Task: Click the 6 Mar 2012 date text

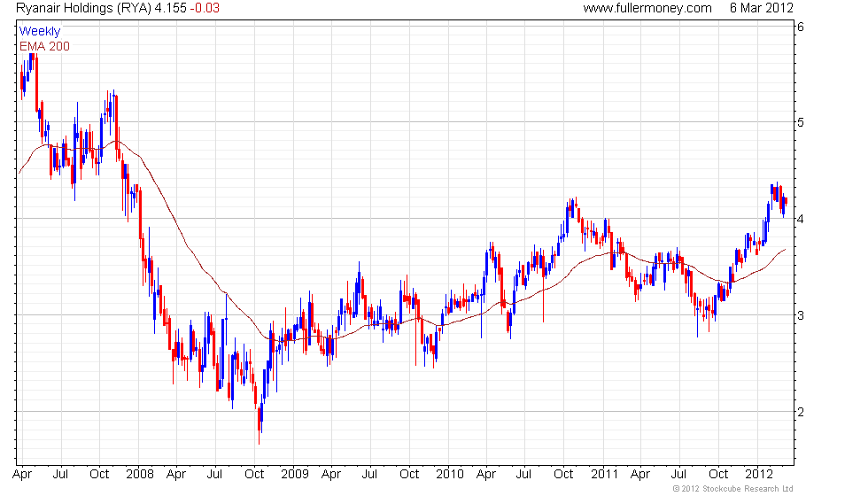Action: pos(762,8)
